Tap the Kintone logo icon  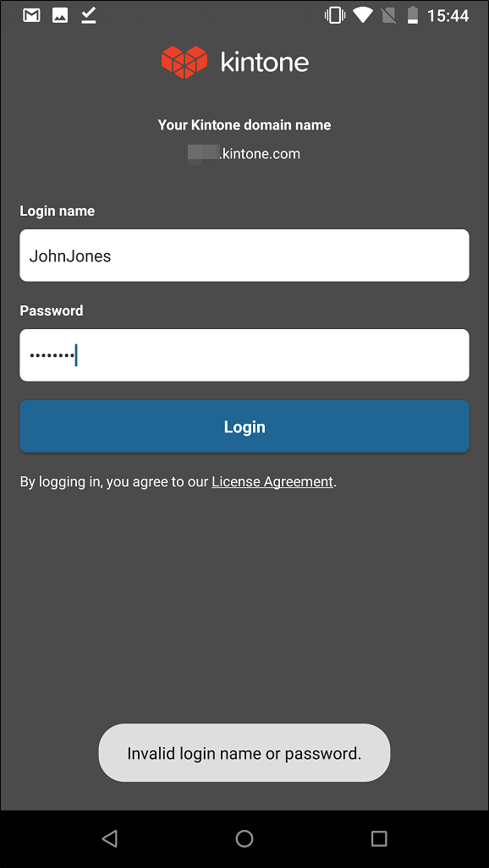point(184,61)
